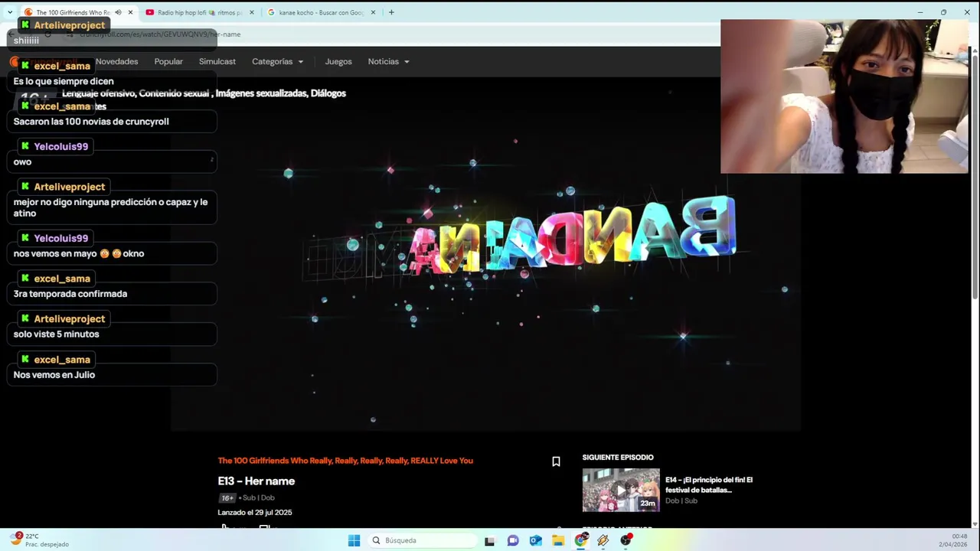Image resolution: width=980 pixels, height=551 pixels.
Task: Mute audio on the Crunchyroll tab
Action: [x=118, y=12]
